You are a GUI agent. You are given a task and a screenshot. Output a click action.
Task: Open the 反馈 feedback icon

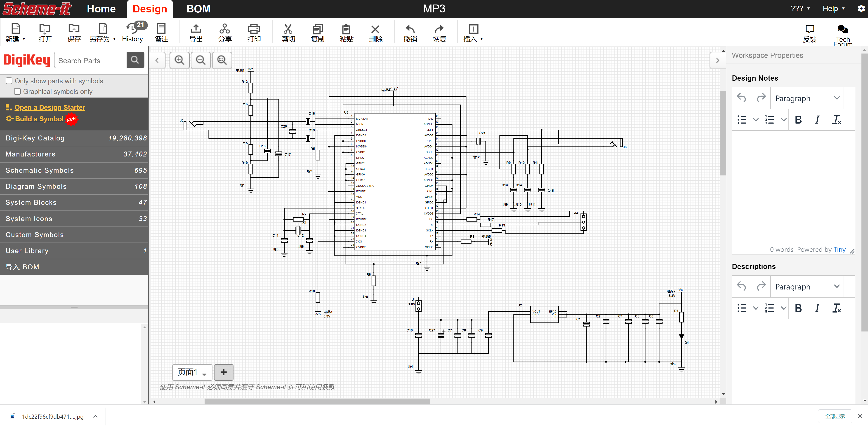pos(810,29)
